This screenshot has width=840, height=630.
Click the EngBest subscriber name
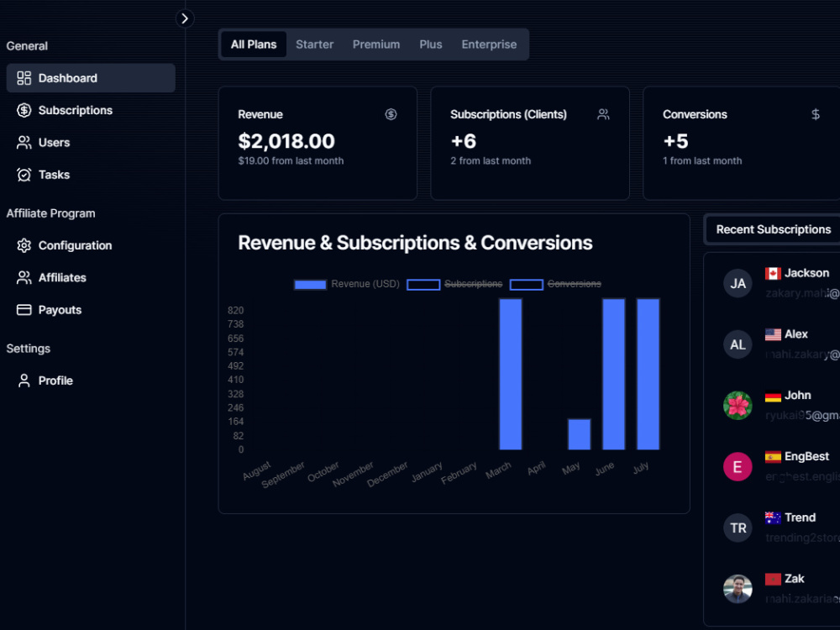(x=806, y=456)
